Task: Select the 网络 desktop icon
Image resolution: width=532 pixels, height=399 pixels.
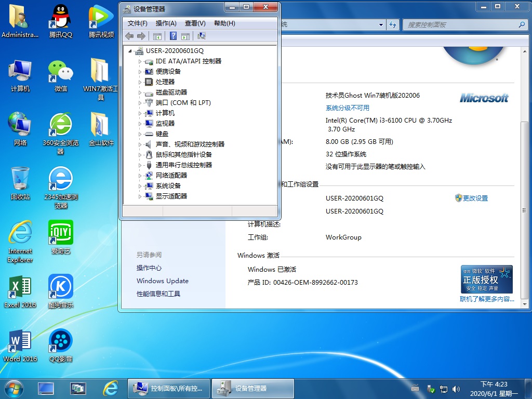Action: click(x=20, y=129)
